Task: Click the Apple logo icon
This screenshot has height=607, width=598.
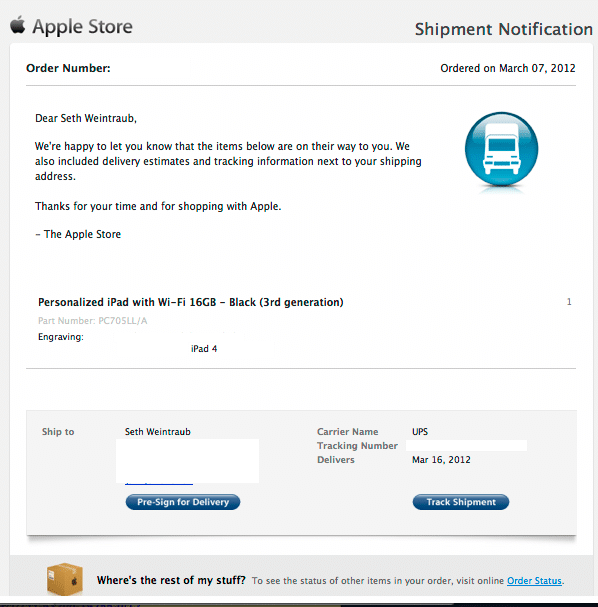Action: [17, 26]
